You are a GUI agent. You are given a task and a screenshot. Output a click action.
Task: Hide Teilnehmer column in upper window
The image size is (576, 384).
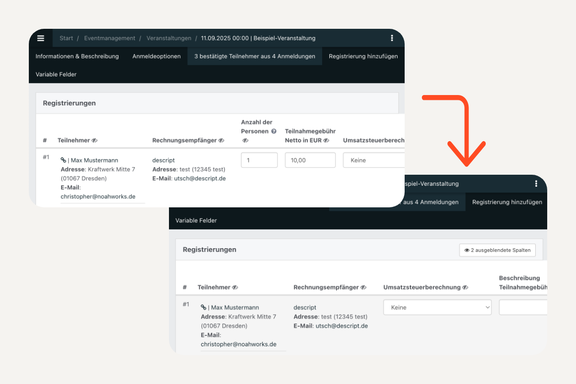[x=94, y=140]
